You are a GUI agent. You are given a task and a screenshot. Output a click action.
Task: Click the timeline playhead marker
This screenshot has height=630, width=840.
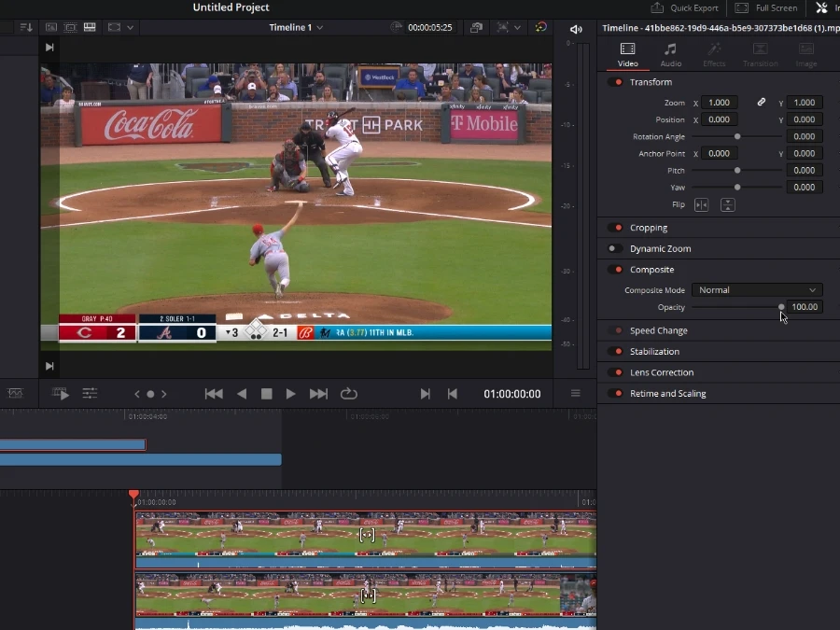133,495
